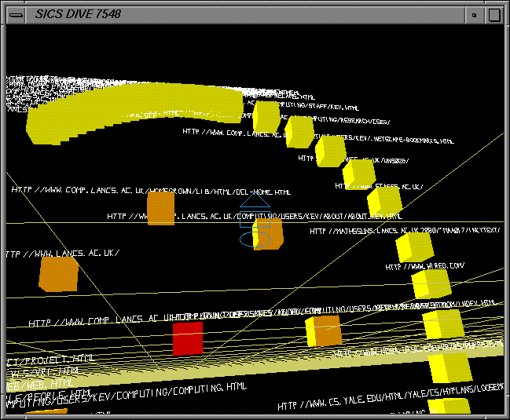
Task: Open the window menu button in title bar
Action: tap(15, 14)
